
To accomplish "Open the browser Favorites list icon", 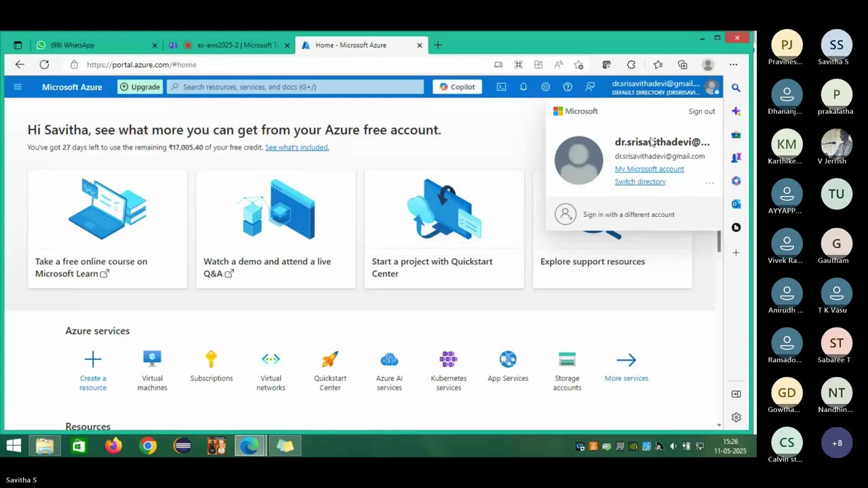I will pyautogui.click(x=658, y=64).
